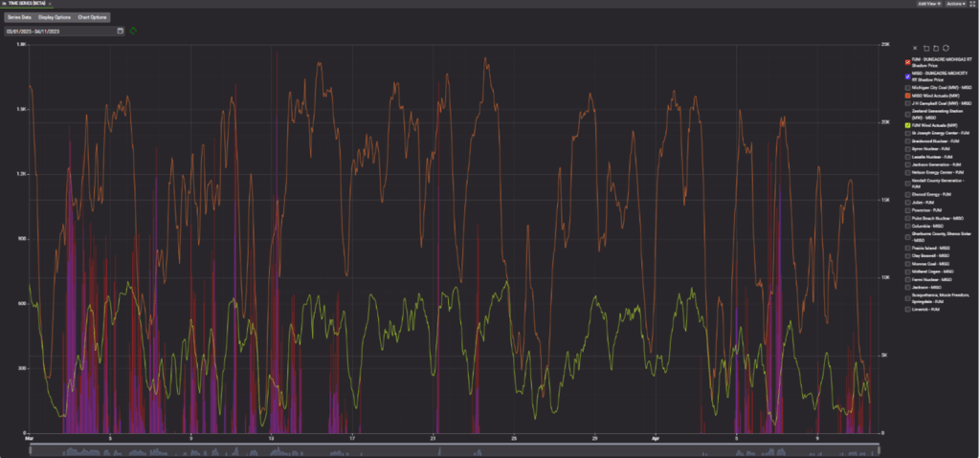Open the Series Data tab
Screen dimensions: 980x458
[19, 17]
